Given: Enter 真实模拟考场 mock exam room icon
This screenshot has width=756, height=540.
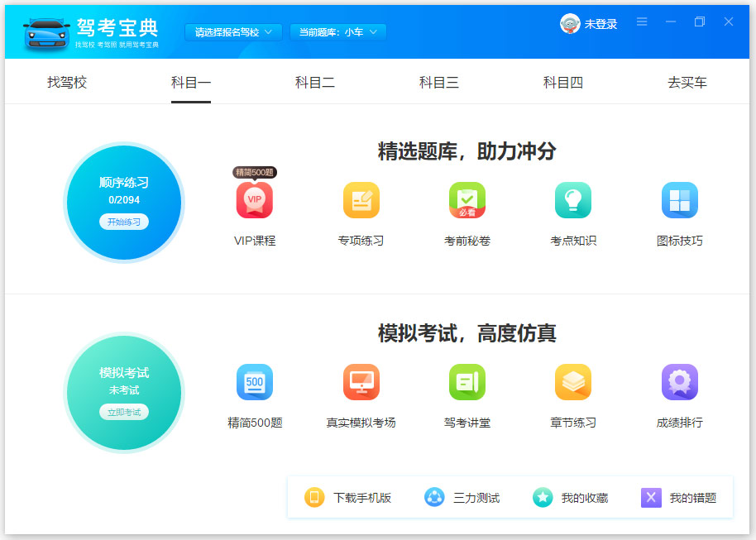Looking at the screenshot, I should [x=361, y=382].
